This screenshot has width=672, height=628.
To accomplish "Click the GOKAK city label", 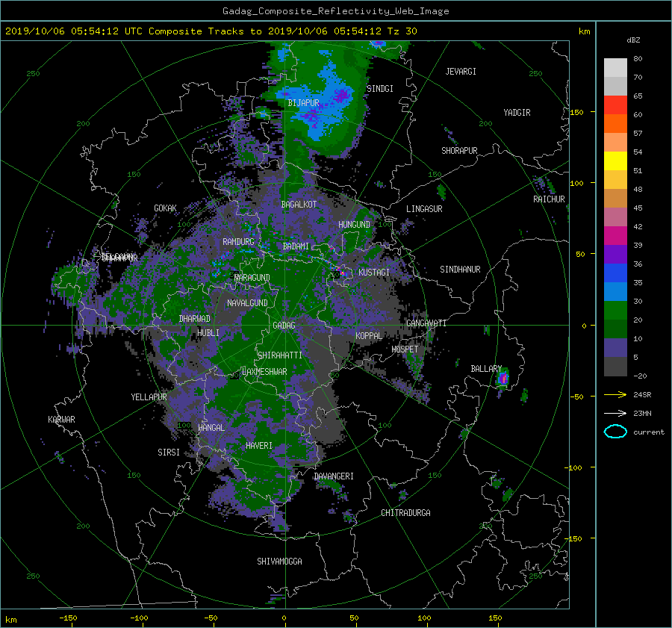I will point(165,208).
